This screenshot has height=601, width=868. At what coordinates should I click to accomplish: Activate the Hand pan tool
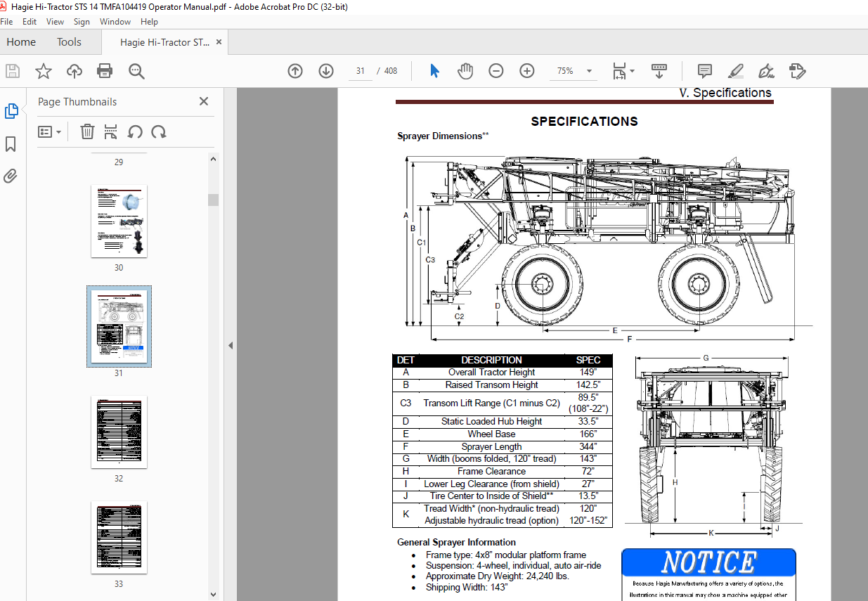tap(465, 71)
